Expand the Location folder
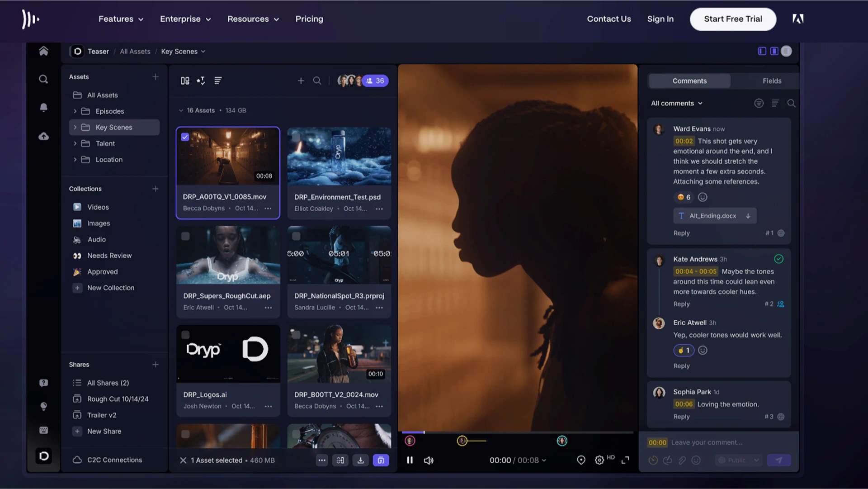The height and width of the screenshot is (489, 868). [x=75, y=160]
